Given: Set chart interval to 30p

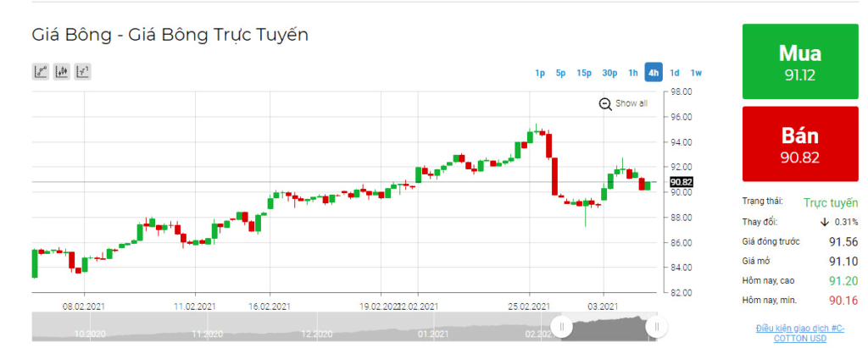Looking at the screenshot, I should point(609,73).
